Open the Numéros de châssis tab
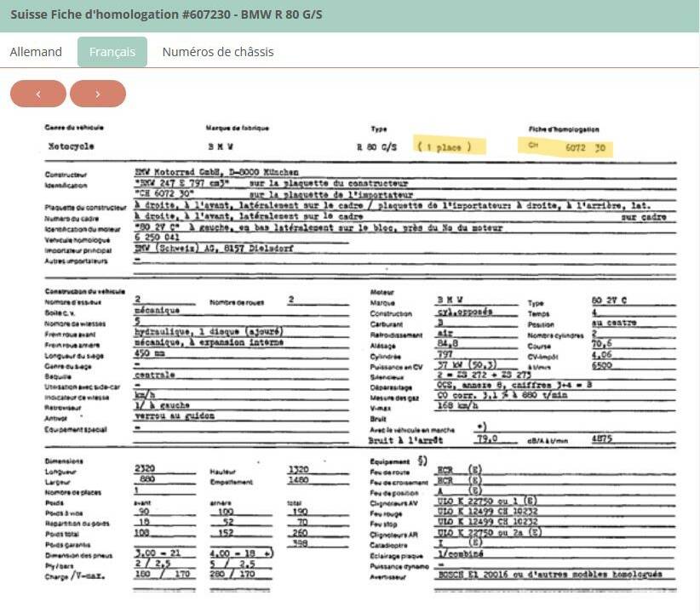Image resolution: width=700 pixels, height=613 pixels. pos(218,52)
